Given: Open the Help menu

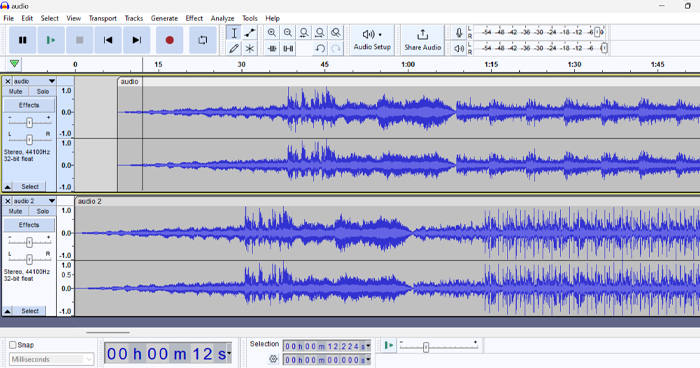Looking at the screenshot, I should 272,18.
